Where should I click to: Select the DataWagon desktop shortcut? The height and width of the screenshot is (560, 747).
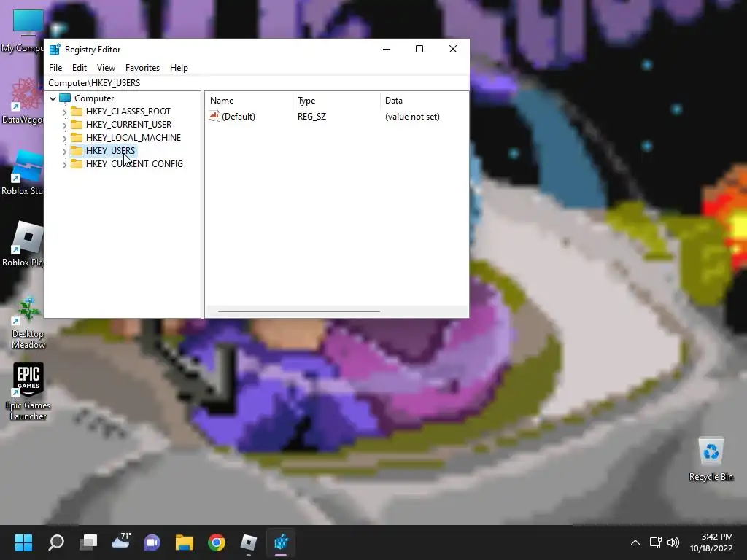pyautogui.click(x=23, y=101)
